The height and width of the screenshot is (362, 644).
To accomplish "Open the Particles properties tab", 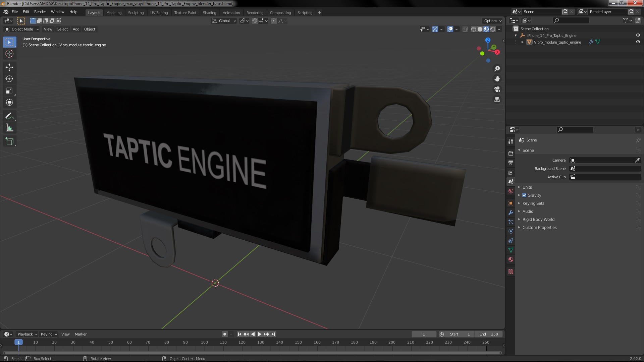I will pos(511,222).
